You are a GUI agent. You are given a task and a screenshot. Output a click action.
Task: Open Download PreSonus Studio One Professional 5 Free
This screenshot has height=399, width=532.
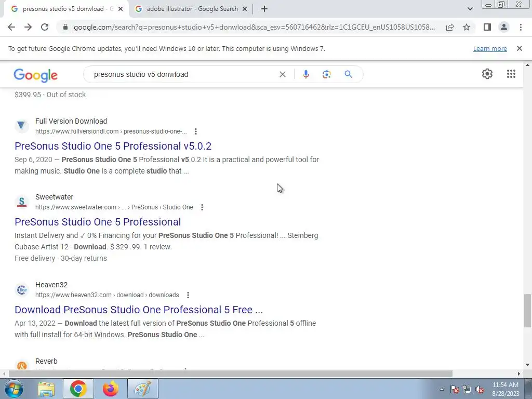click(x=139, y=310)
